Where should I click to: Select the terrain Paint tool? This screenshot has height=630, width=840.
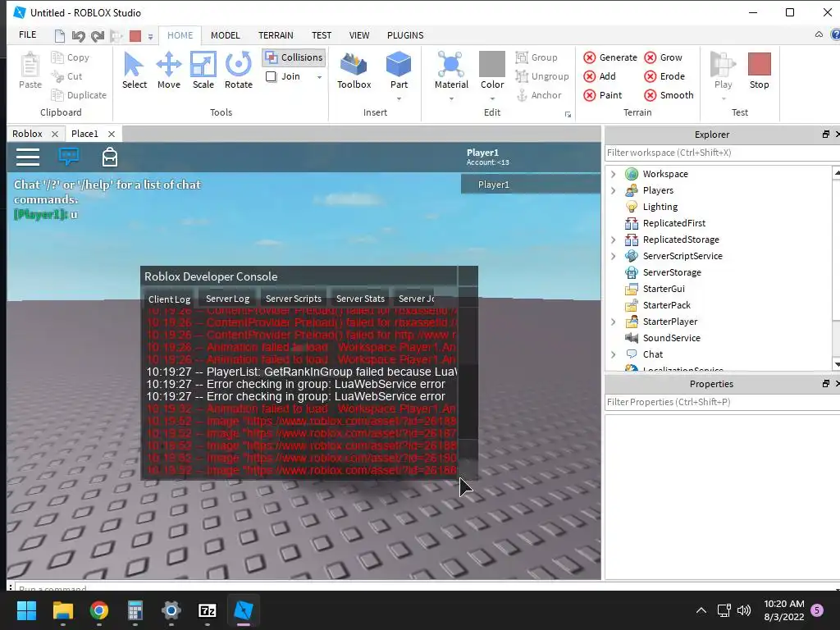[x=603, y=95]
